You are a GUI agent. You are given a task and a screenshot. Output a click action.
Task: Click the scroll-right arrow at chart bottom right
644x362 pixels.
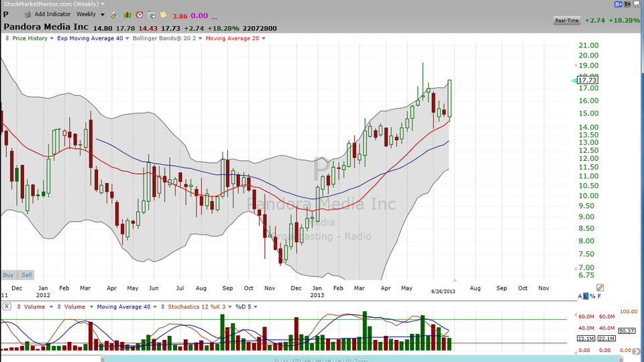click(x=636, y=351)
